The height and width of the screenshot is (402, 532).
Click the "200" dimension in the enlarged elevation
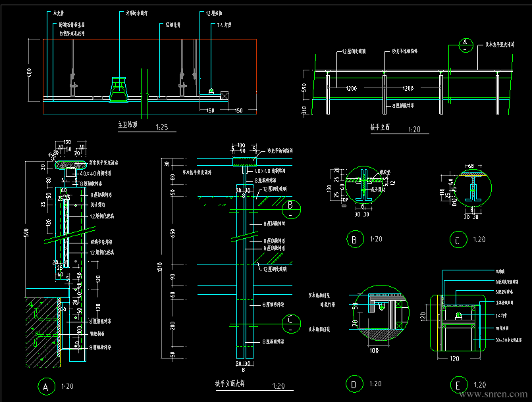tap(173, 326)
